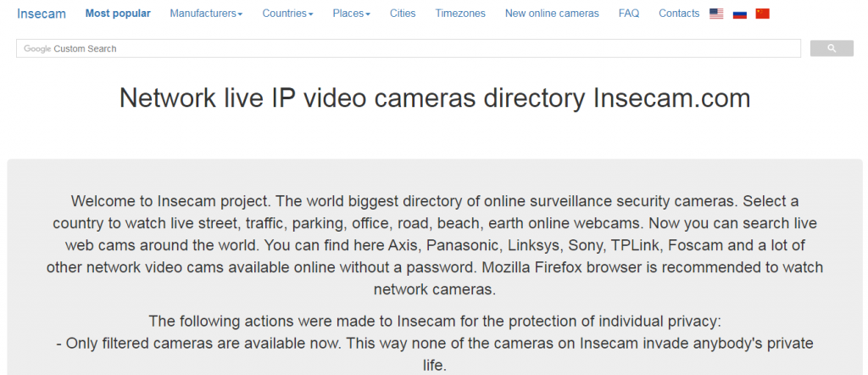868x375 pixels.
Task: Switch language via the US flag icon
Action: tap(716, 14)
